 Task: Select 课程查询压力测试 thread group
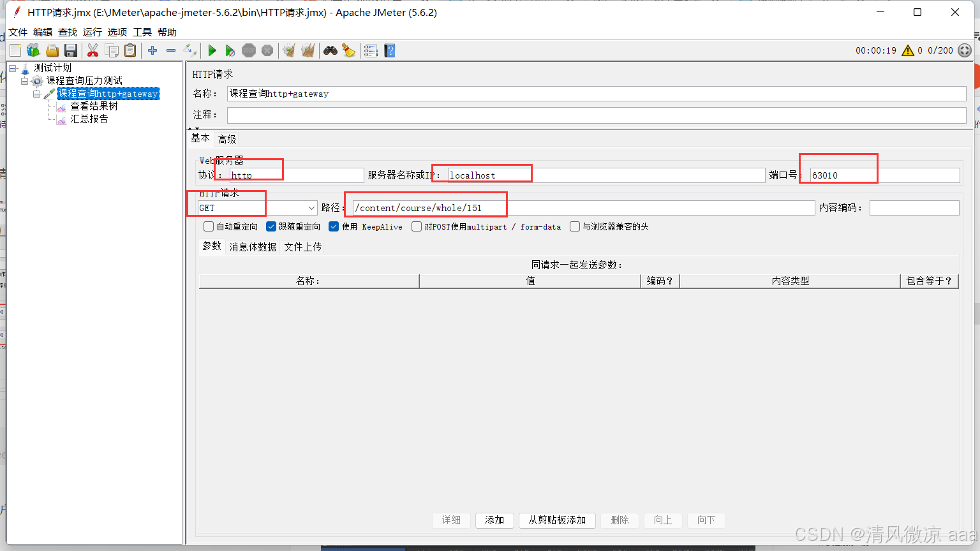pos(84,80)
